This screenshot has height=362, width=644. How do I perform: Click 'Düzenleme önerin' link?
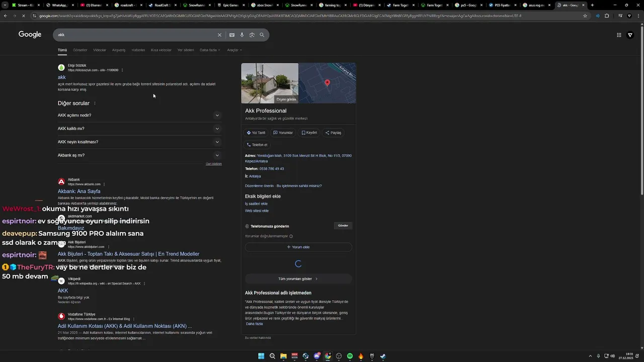[x=259, y=186]
